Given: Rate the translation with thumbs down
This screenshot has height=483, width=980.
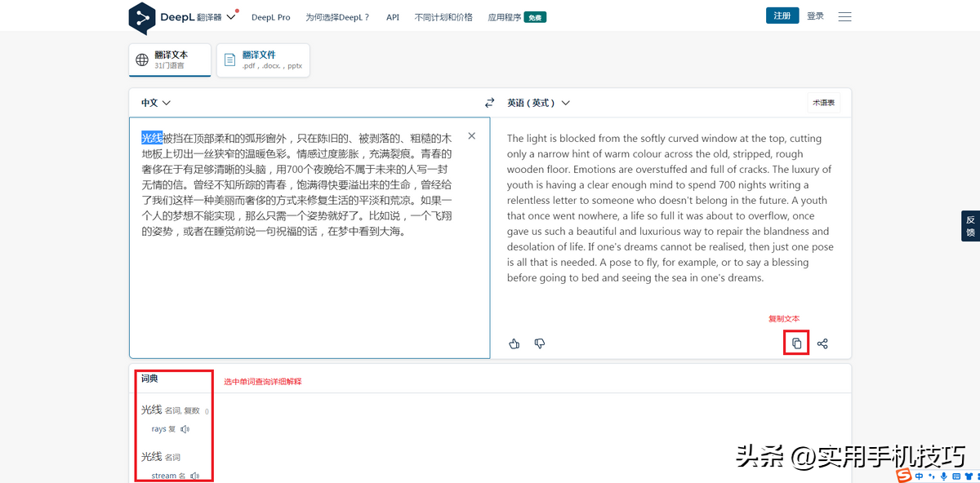Looking at the screenshot, I should (x=540, y=343).
